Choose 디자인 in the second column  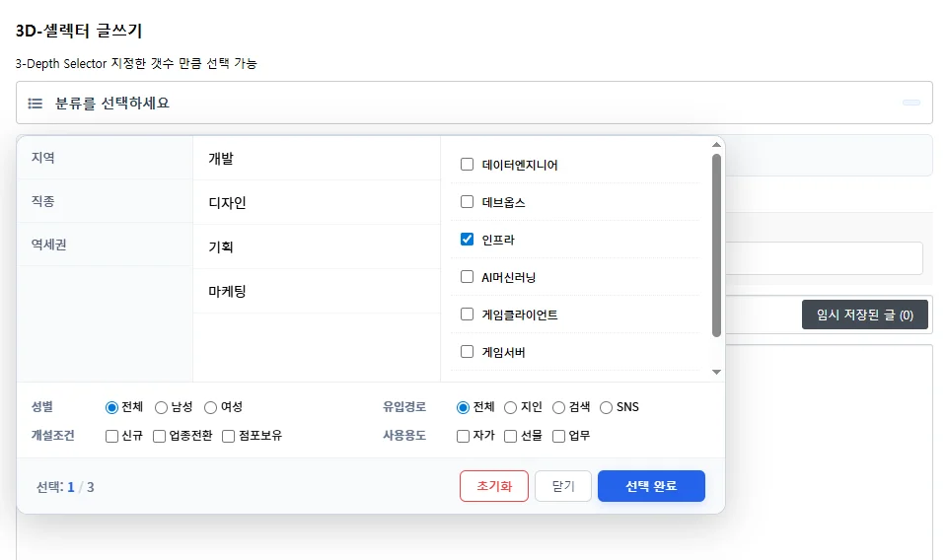[x=317, y=202]
